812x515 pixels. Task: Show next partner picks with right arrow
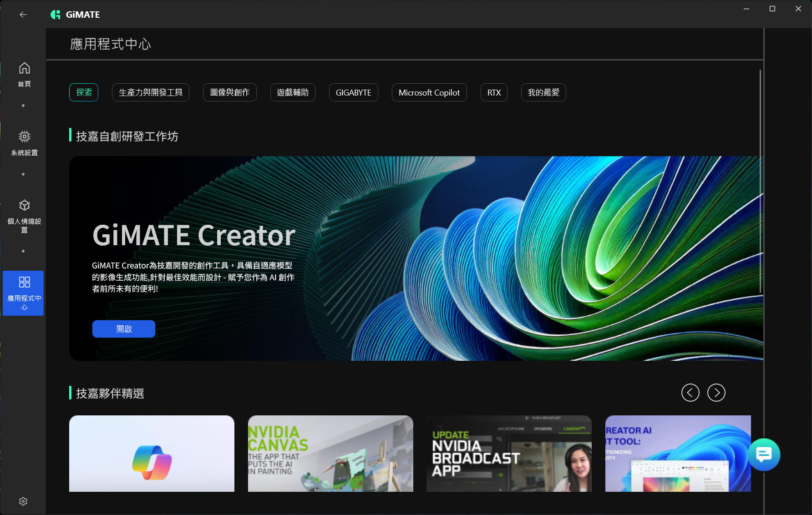(x=716, y=393)
